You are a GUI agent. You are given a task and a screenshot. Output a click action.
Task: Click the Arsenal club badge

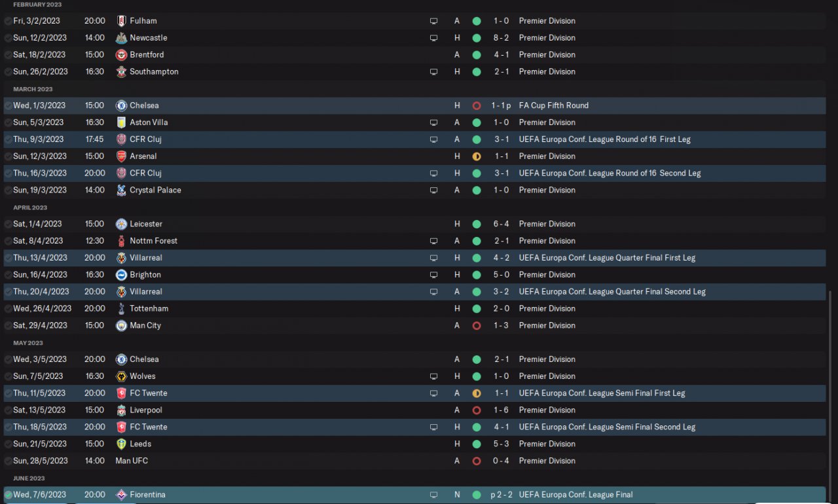(x=121, y=156)
